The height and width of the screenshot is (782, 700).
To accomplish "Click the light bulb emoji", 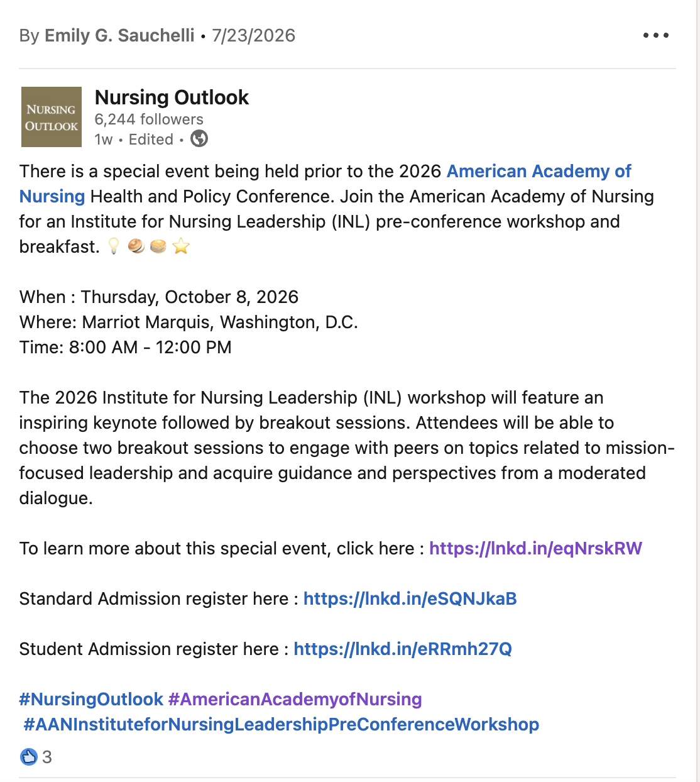I will 114,246.
